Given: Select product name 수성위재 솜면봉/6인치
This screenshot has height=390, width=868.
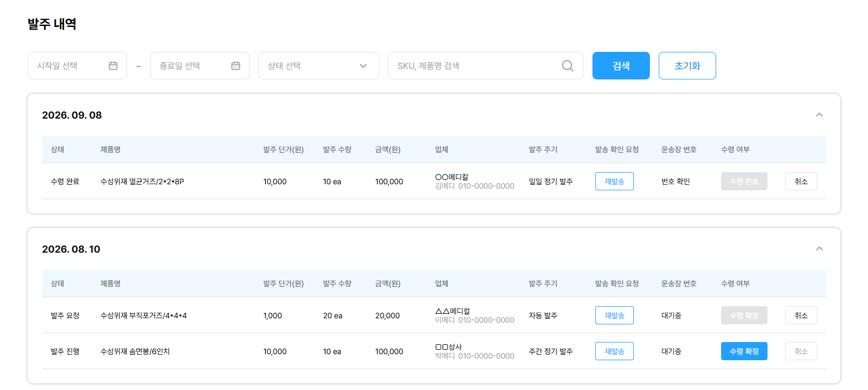Looking at the screenshot, I should coord(135,351).
